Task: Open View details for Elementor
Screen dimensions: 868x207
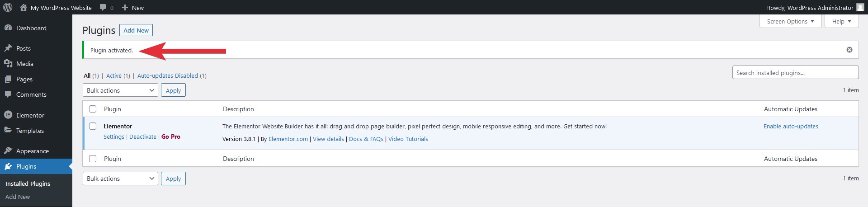Action: click(328, 139)
